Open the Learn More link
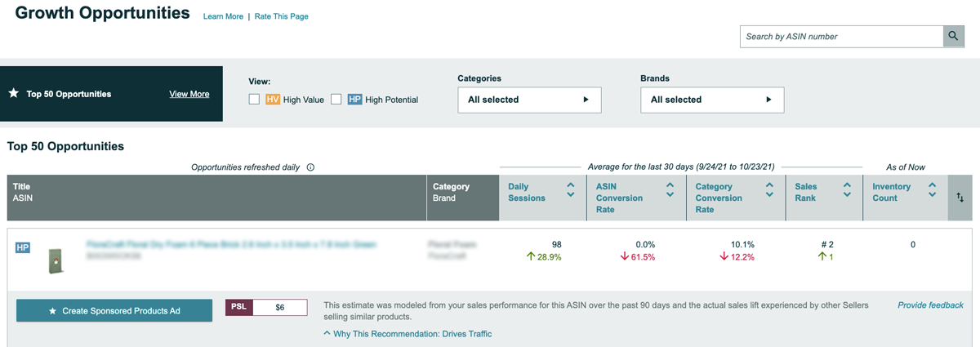 [223, 16]
